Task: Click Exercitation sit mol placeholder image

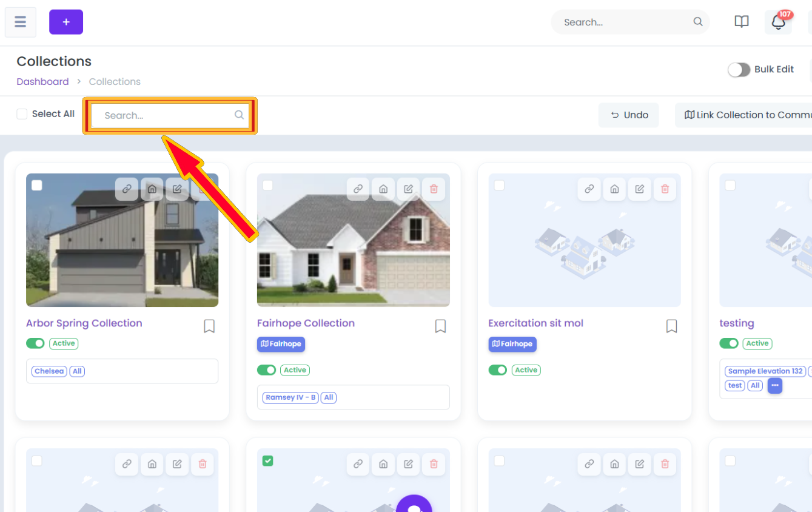Action: click(x=585, y=240)
